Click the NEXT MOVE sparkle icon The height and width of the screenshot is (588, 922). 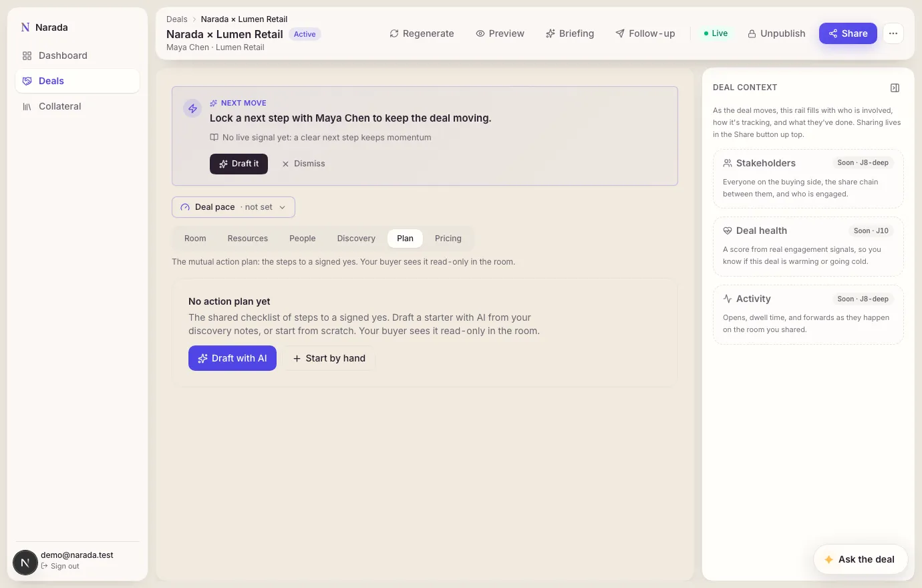coord(214,104)
